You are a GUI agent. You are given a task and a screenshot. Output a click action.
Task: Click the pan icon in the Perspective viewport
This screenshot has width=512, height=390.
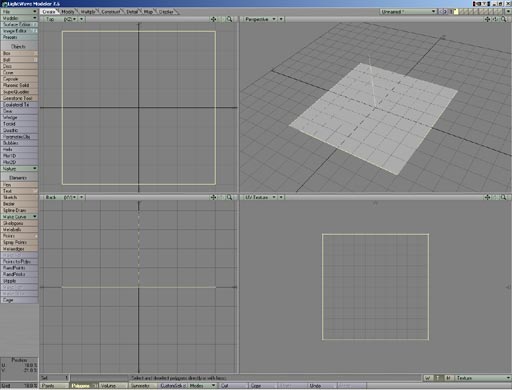(488, 19)
